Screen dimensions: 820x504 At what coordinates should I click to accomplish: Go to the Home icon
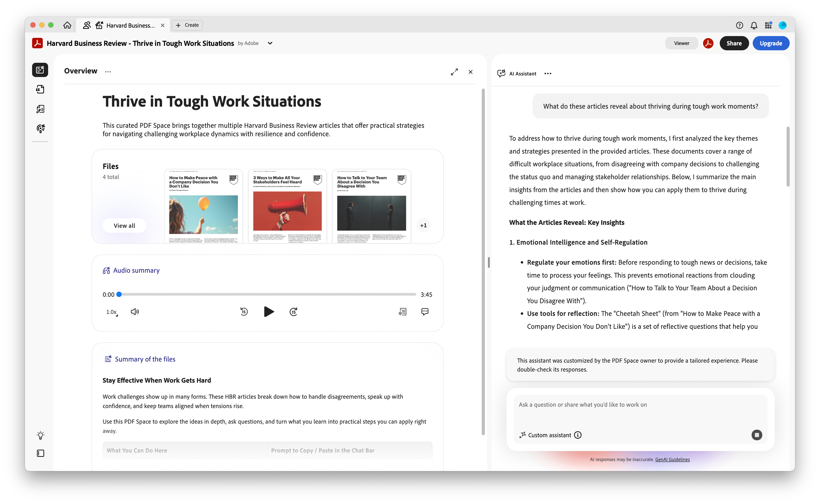pos(67,25)
